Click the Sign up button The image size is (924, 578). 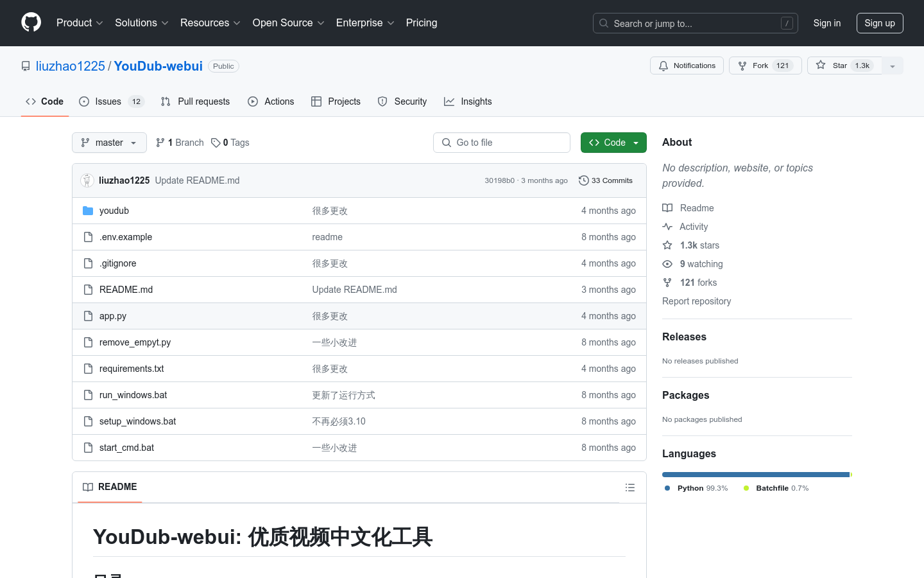tap(880, 23)
